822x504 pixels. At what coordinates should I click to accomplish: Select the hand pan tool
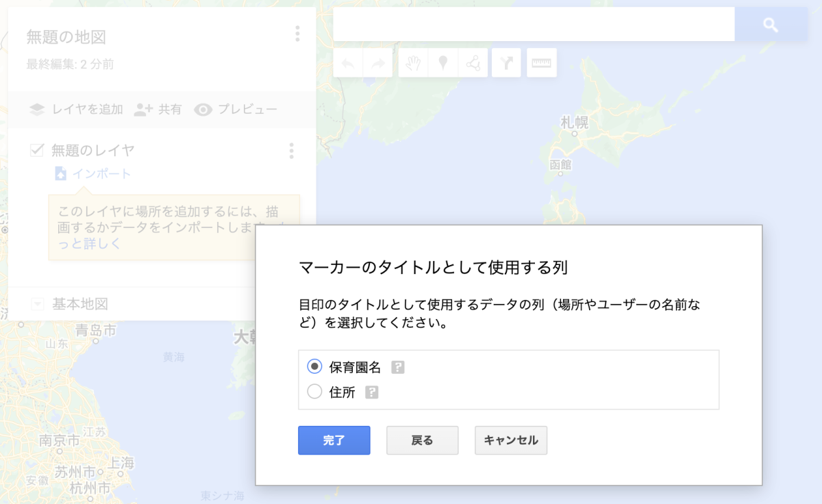pos(413,63)
